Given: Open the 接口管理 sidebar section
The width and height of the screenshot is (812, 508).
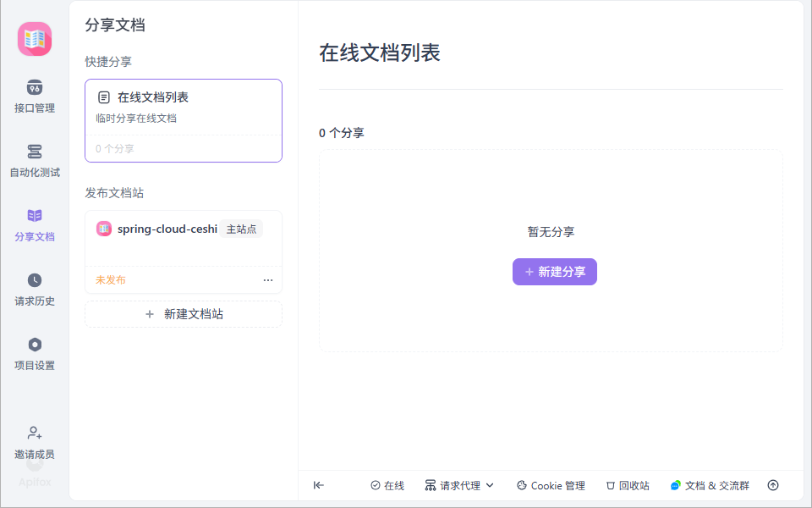Looking at the screenshot, I should pyautogui.click(x=35, y=97).
